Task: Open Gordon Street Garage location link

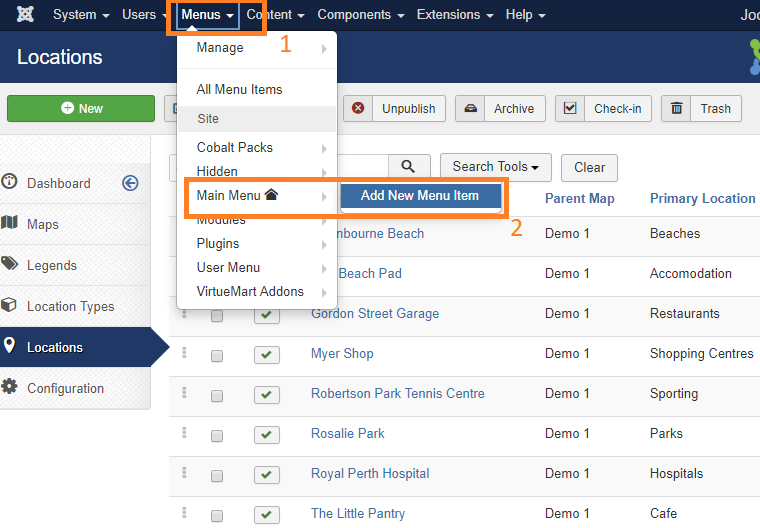Action: click(375, 313)
